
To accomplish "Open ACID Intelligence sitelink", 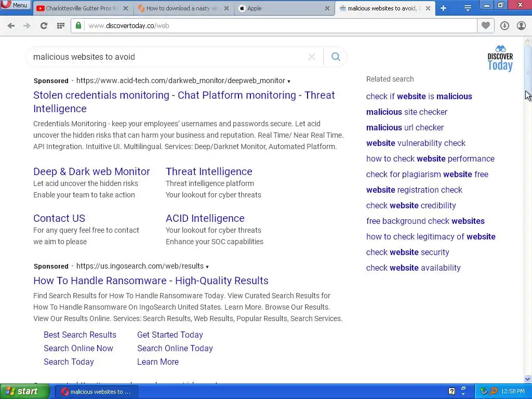I will tap(205, 218).
